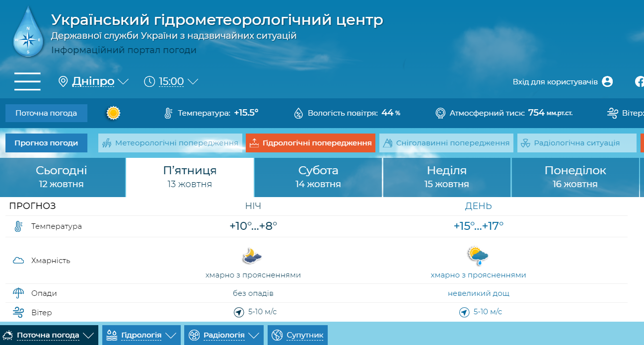644x345 pixels.
Task: Expand Поточна погода menu in bottom bar
Action: pos(49,335)
